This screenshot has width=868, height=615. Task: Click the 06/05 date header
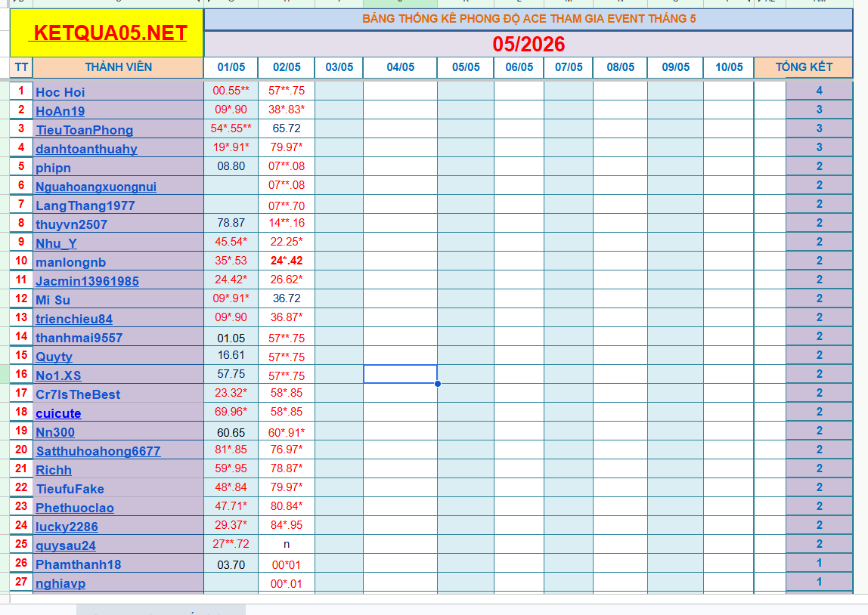519,67
